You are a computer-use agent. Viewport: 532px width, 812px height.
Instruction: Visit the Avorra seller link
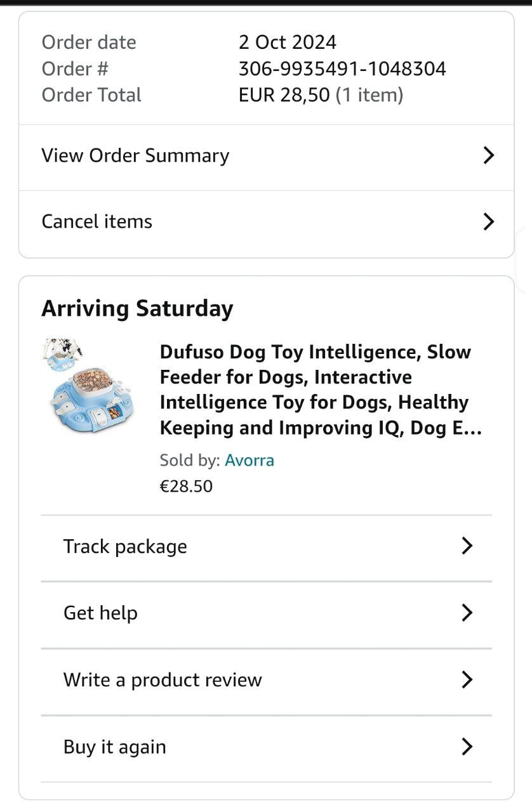[249, 460]
